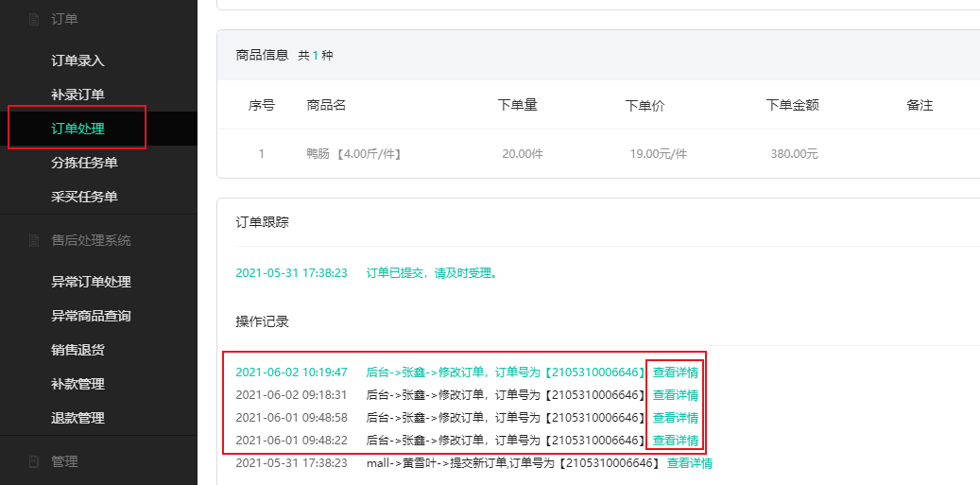Click the 商品信息 section header
This screenshot has height=485, width=980.
pyautogui.click(x=262, y=55)
